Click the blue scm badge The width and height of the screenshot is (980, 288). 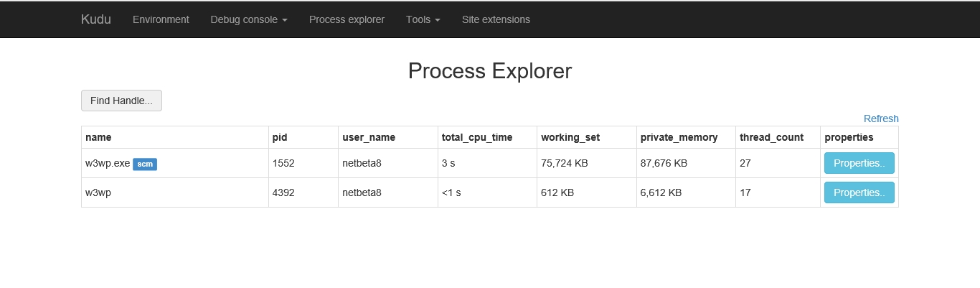(x=145, y=164)
